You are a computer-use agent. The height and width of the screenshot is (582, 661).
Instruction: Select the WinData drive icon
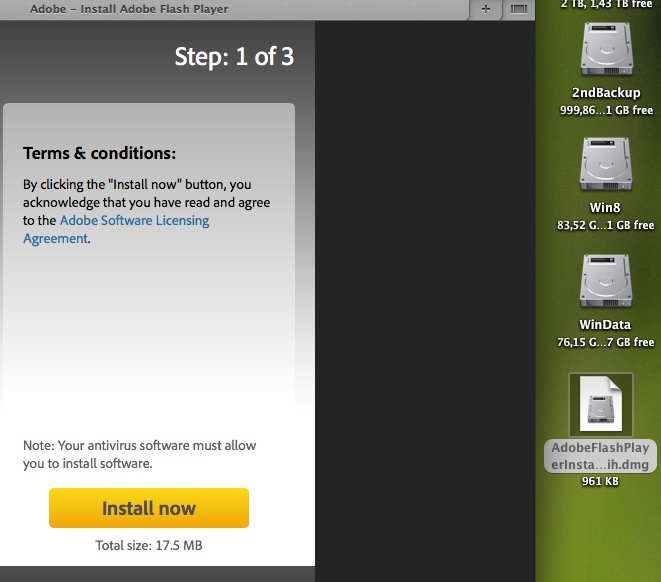click(x=605, y=282)
